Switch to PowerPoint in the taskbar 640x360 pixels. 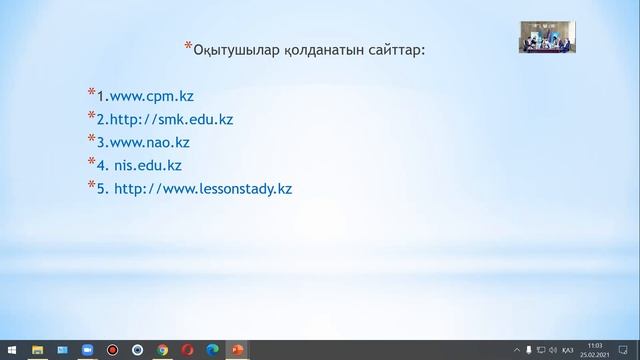click(237, 350)
